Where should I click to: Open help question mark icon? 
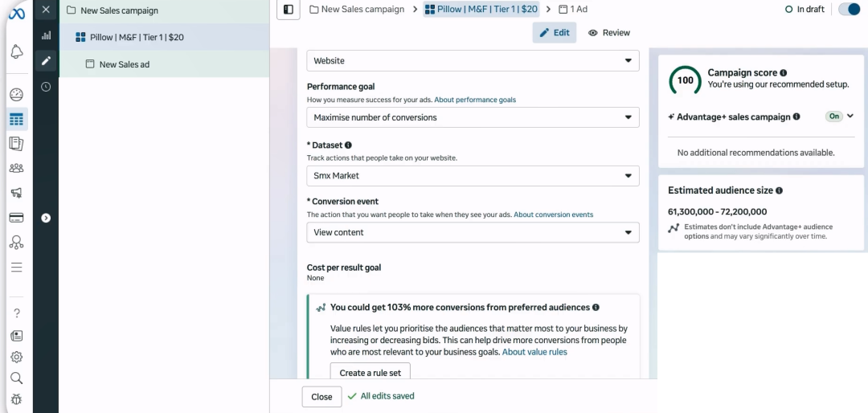pyautogui.click(x=17, y=313)
